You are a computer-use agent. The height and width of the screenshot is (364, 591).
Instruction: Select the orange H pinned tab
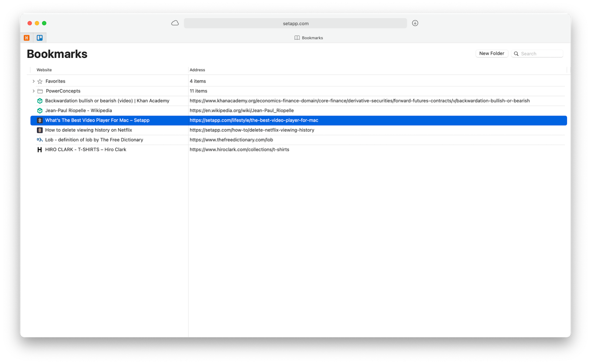pos(27,38)
